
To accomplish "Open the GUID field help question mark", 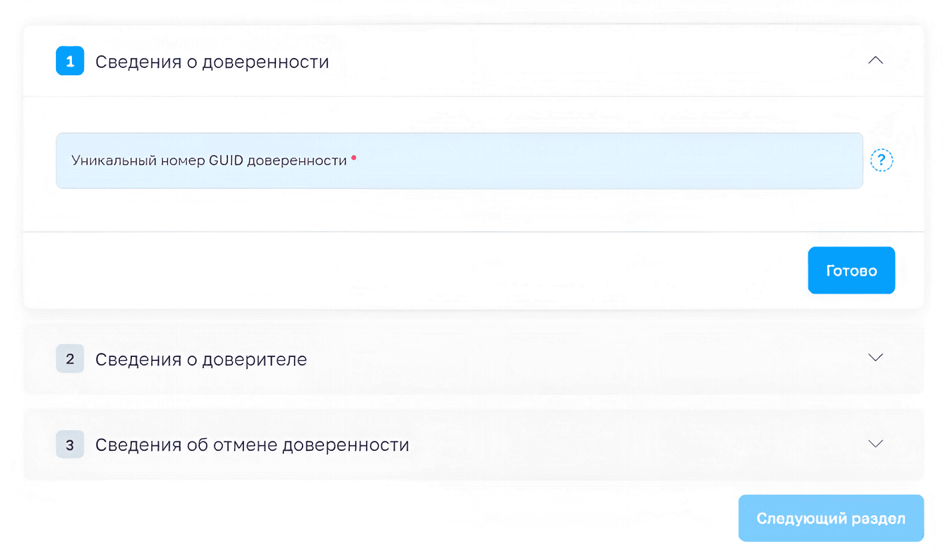I will coord(881,160).
